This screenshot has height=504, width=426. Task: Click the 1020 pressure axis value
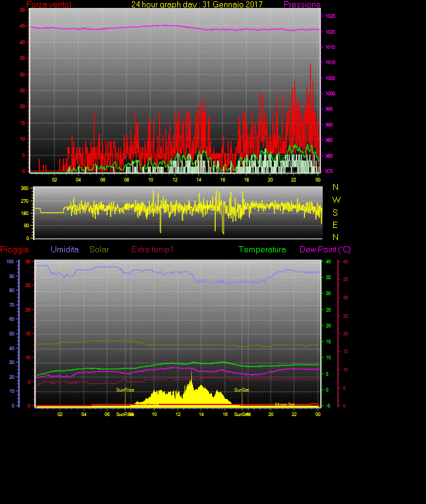tap(330, 32)
